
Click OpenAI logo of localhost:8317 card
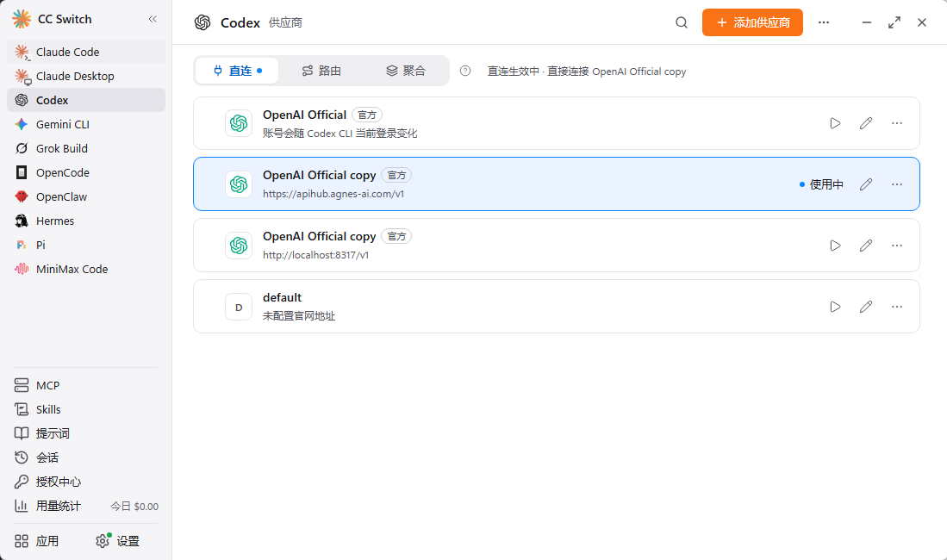[239, 246]
